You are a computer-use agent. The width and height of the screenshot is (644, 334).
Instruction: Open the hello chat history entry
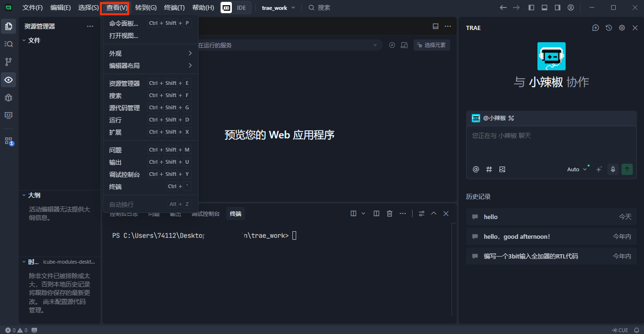pyautogui.click(x=552, y=217)
